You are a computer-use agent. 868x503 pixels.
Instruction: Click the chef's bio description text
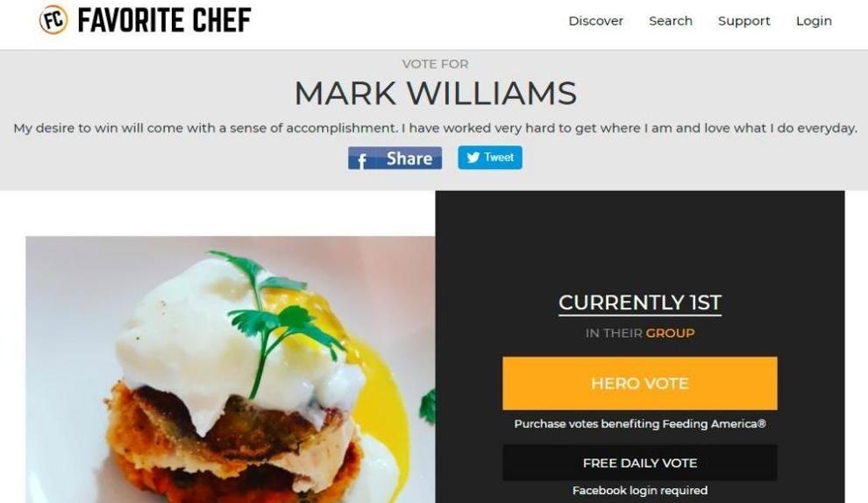point(435,128)
